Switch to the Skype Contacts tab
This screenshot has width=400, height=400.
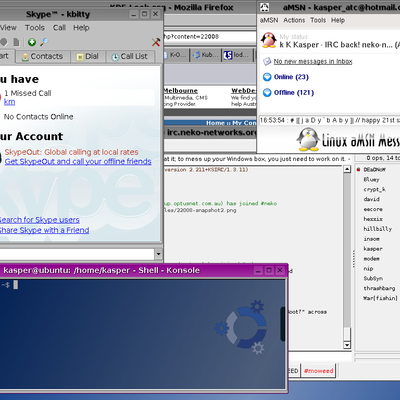43,56
